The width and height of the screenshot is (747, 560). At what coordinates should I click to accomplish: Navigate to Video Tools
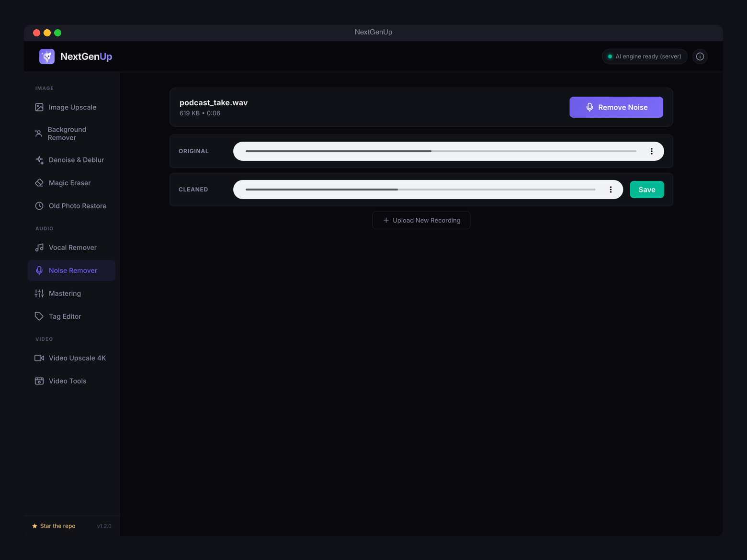click(x=71, y=381)
